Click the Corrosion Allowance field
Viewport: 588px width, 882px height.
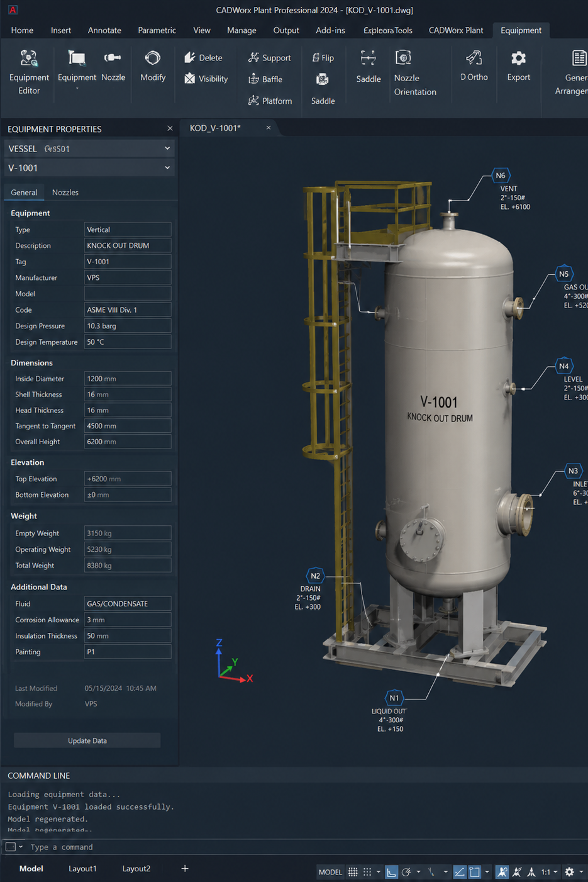128,620
